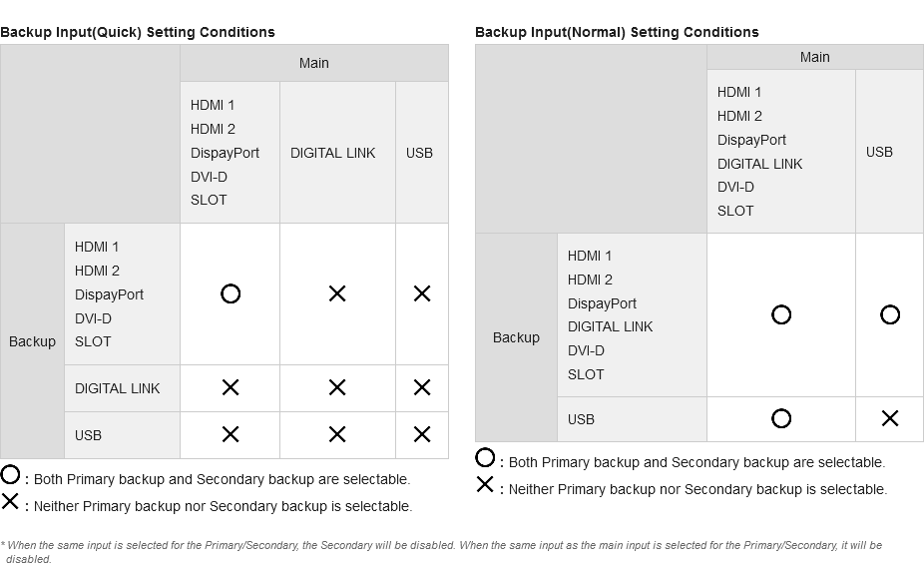Click the "Backup" row header in the Normal table
Image resolution: width=924 pixels, height=570 pixels.
516,337
